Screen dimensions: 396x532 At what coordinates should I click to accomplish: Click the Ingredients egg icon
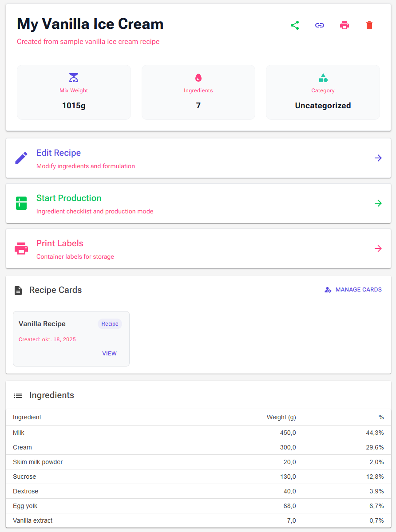click(198, 78)
